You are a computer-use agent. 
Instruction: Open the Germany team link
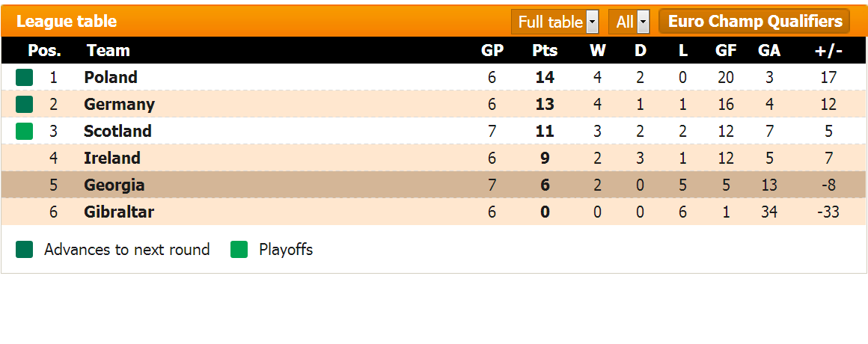click(119, 104)
